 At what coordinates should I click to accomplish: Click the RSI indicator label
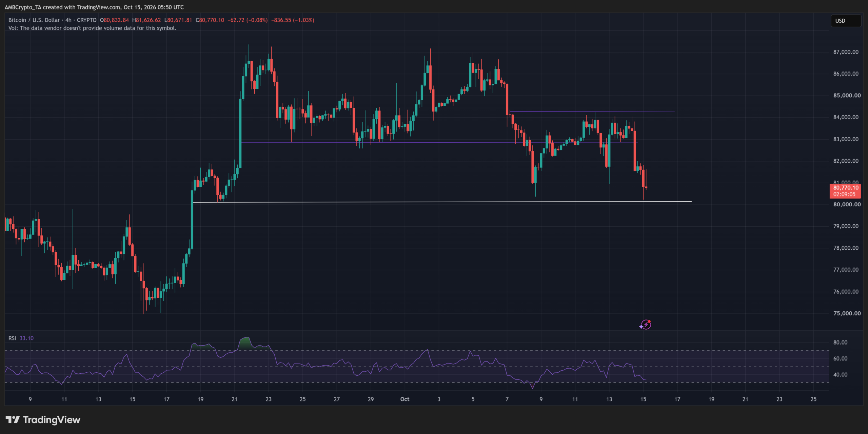12,338
